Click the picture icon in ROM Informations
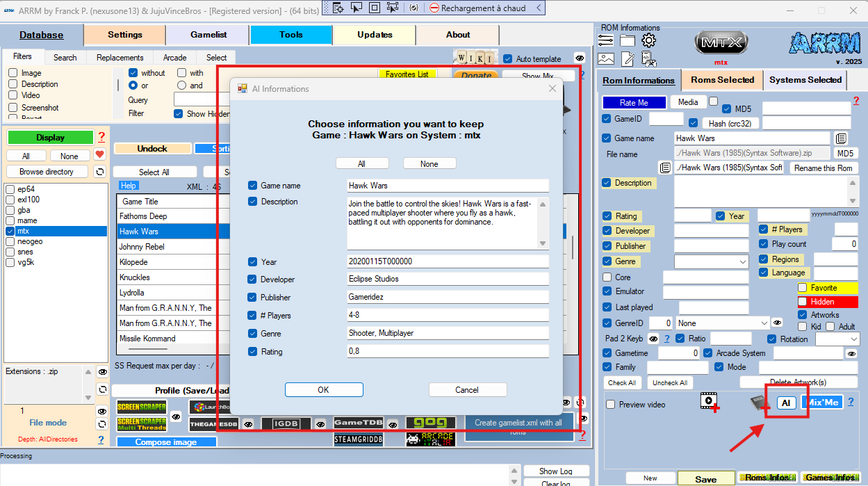The width and height of the screenshot is (868, 486). click(x=606, y=59)
